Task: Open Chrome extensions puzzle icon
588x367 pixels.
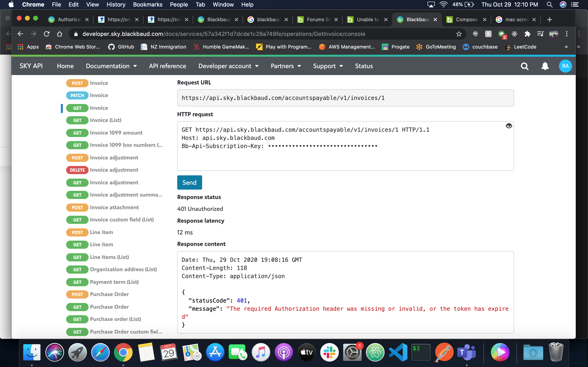Action: [527, 34]
